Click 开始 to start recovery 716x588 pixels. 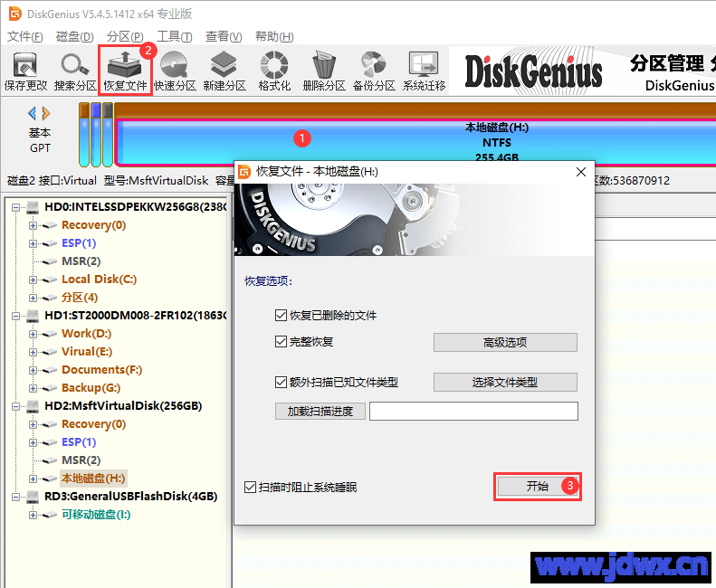pyautogui.click(x=538, y=487)
